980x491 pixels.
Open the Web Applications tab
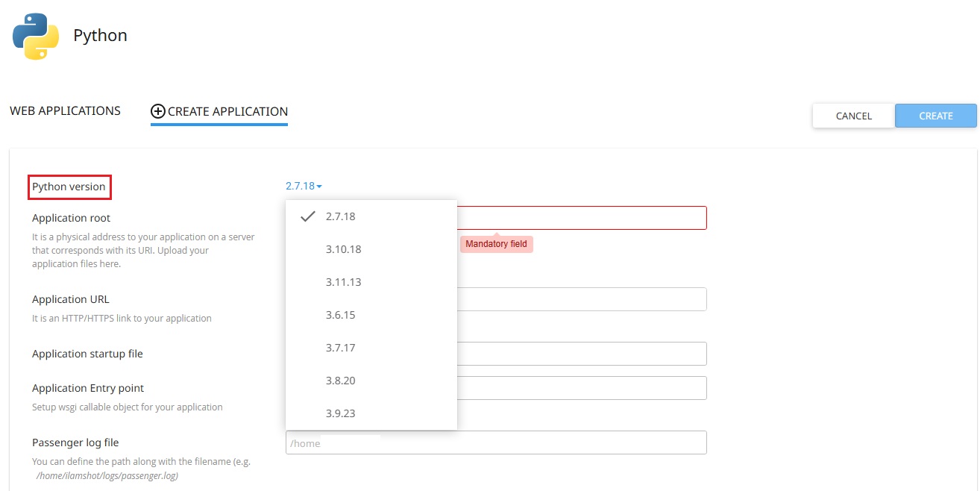click(65, 110)
